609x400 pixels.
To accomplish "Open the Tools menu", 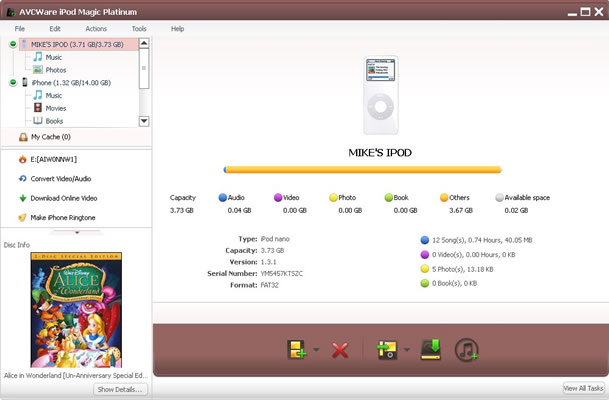I will pos(139,29).
